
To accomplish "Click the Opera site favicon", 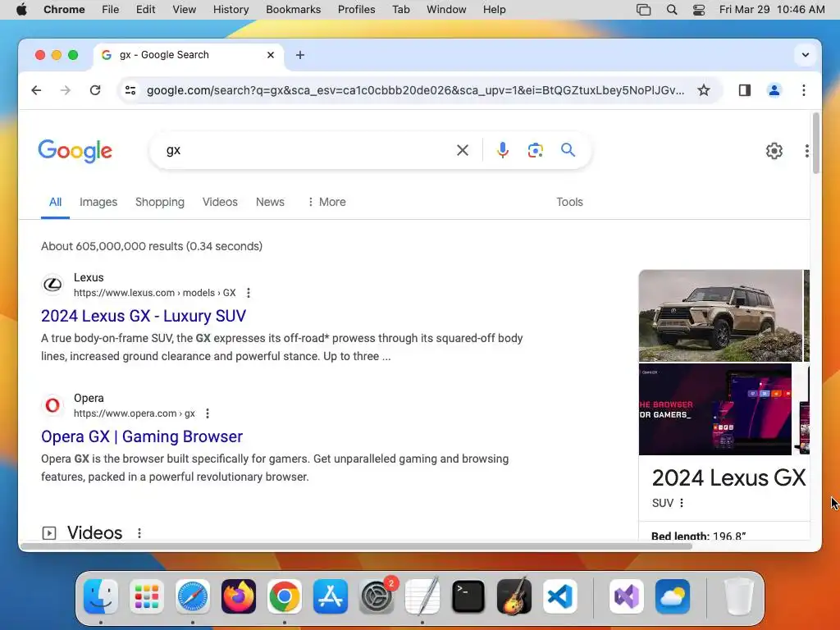I will click(52, 405).
